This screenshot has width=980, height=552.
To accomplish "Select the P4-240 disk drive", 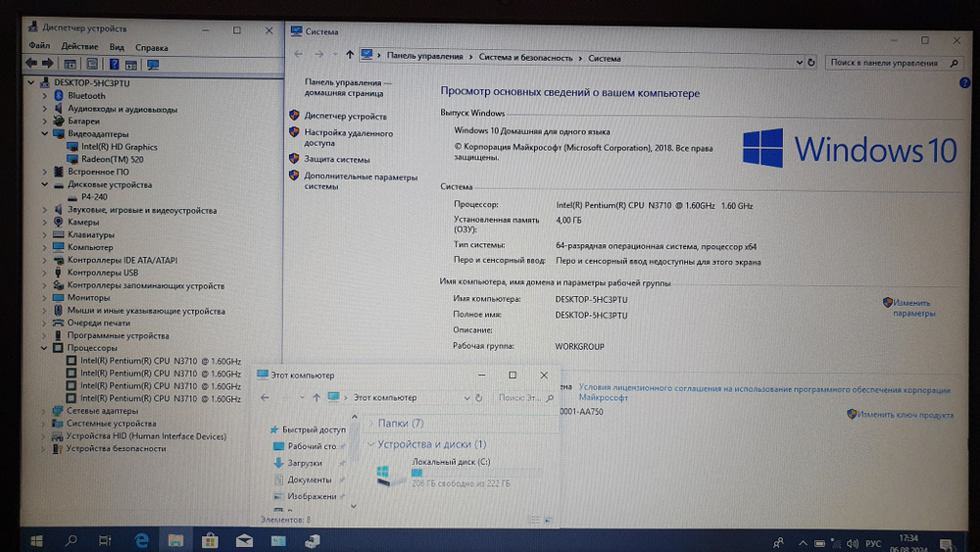I will (94, 196).
